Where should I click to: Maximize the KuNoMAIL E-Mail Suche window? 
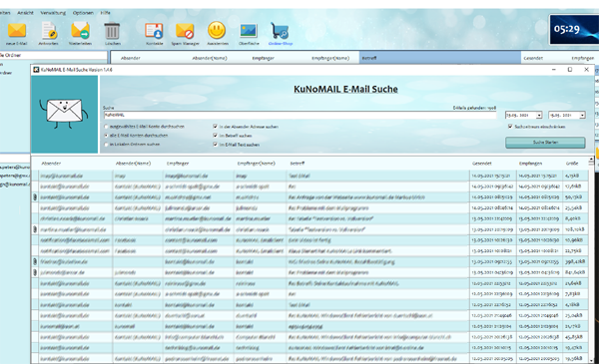coord(570,70)
